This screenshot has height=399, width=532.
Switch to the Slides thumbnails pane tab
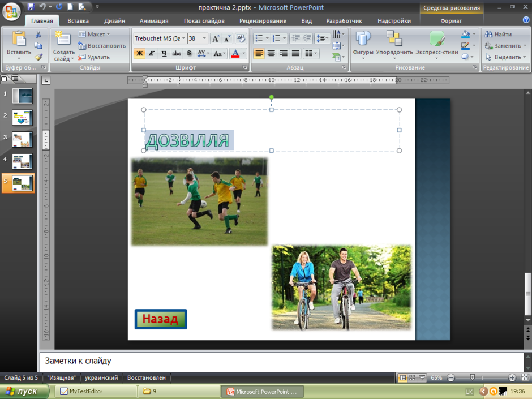click(x=5, y=79)
